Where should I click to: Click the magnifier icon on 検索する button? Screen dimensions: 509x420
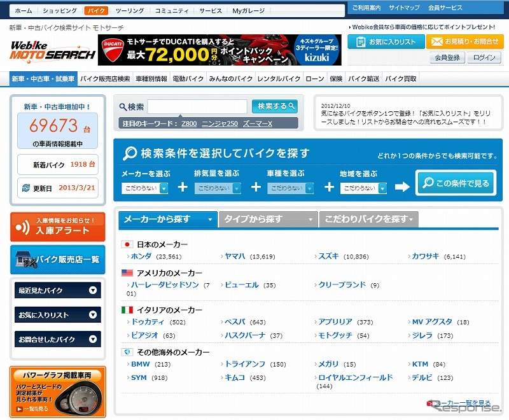pyautogui.click(x=291, y=106)
